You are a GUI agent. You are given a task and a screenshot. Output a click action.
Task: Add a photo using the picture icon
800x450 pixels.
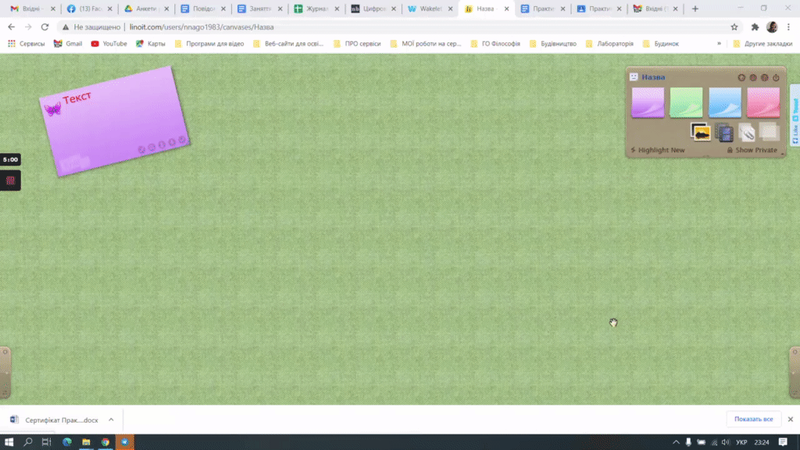pos(701,132)
